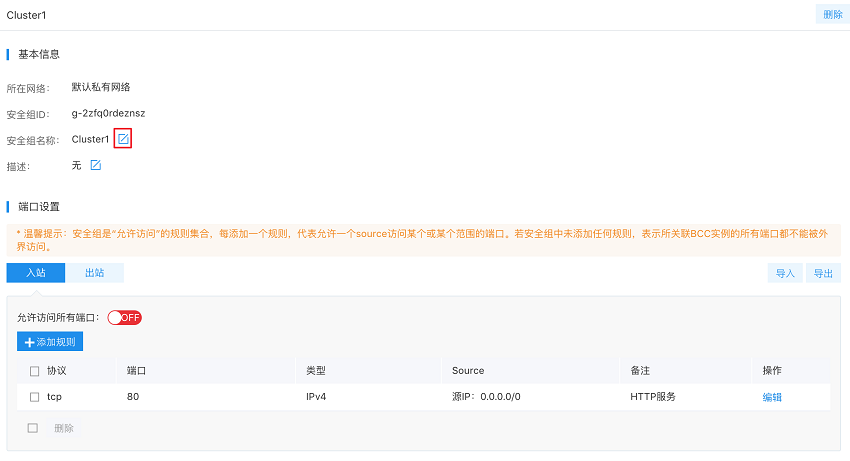The width and height of the screenshot is (850, 461).
Task: Click the 端口 column header
Action: [136, 370]
